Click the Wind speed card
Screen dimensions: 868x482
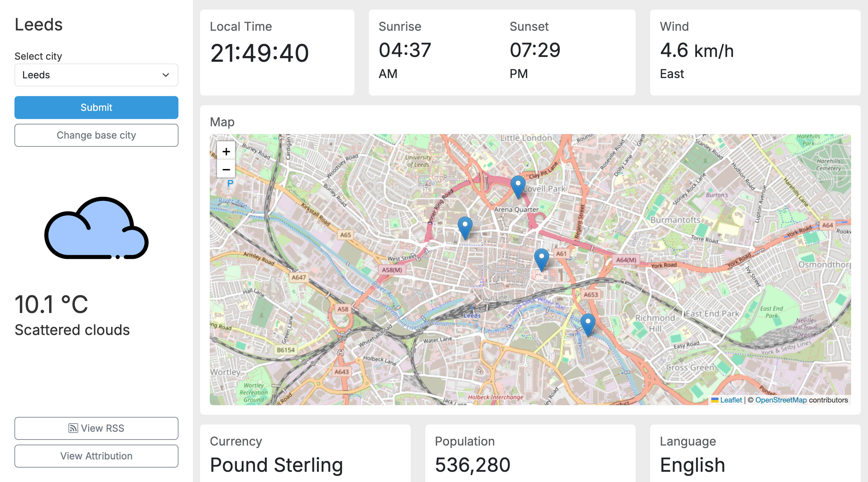point(755,52)
